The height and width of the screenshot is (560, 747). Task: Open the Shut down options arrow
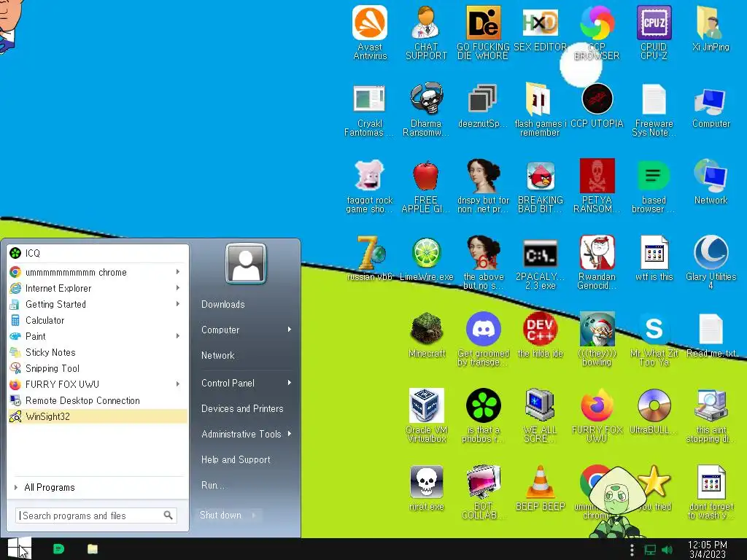tap(254, 515)
